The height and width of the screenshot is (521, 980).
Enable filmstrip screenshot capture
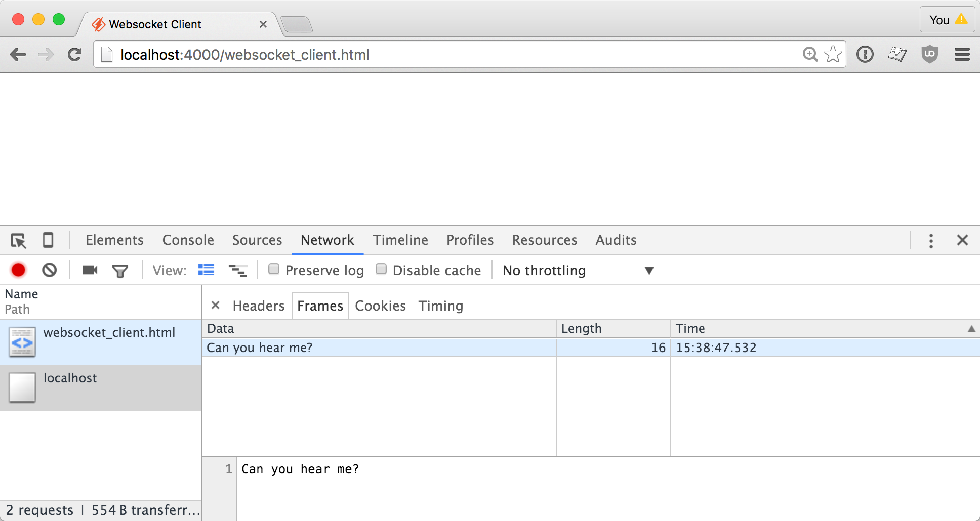89,270
